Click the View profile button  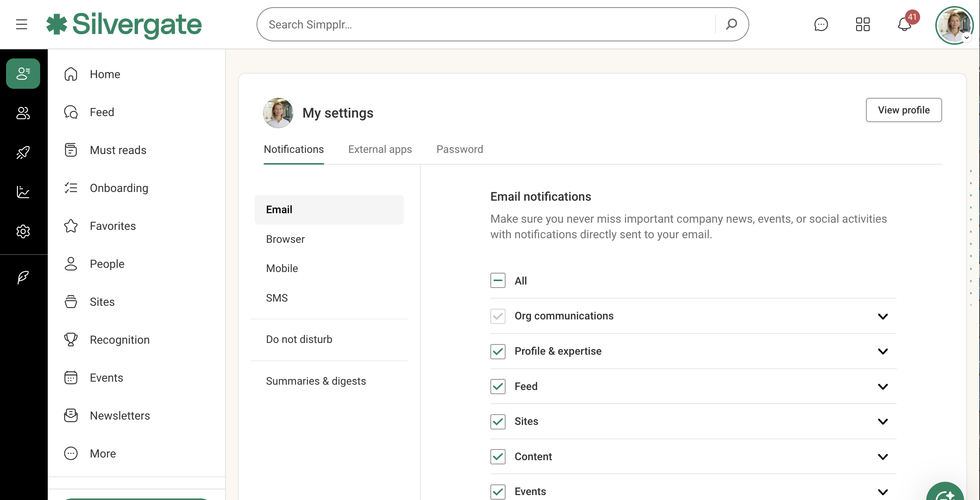pyautogui.click(x=903, y=110)
